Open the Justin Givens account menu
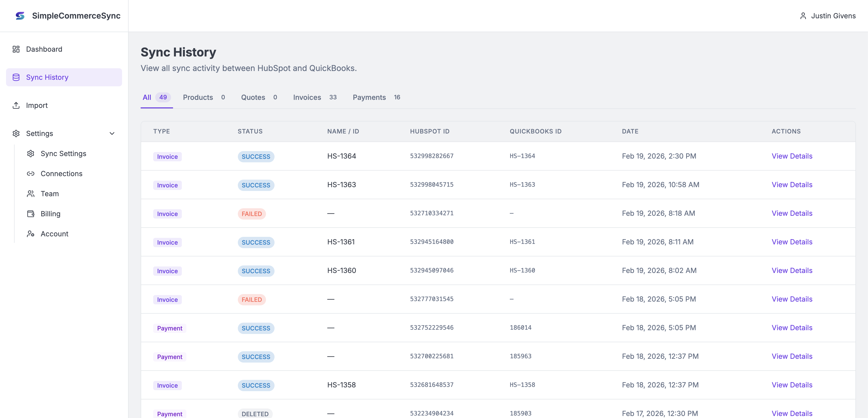 tap(833, 16)
